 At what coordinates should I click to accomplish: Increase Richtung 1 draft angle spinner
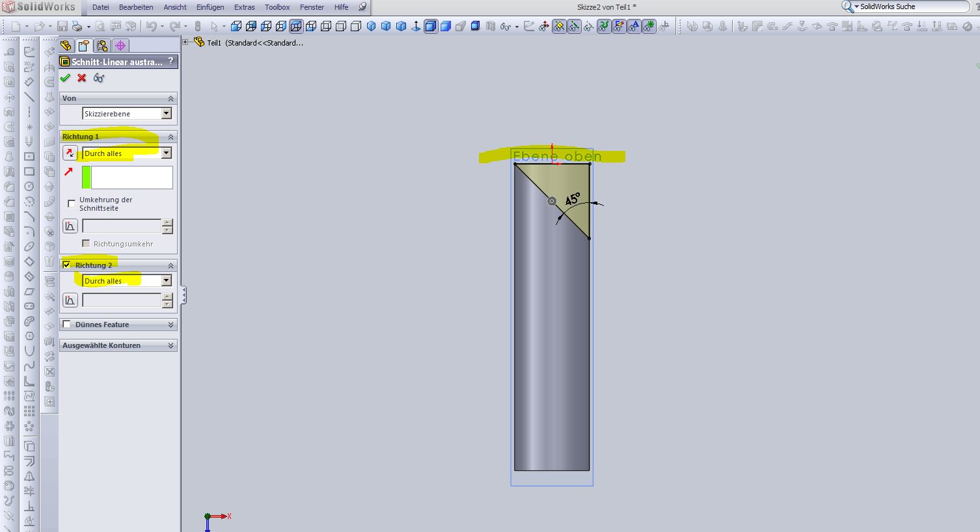[x=167, y=222]
